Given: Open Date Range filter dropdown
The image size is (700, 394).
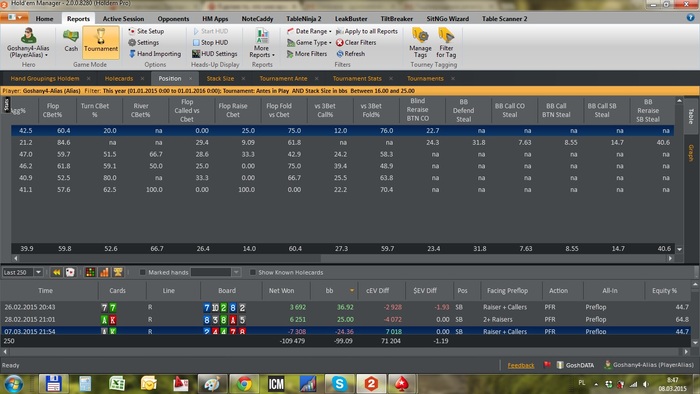Looking at the screenshot, I should tap(309, 31).
